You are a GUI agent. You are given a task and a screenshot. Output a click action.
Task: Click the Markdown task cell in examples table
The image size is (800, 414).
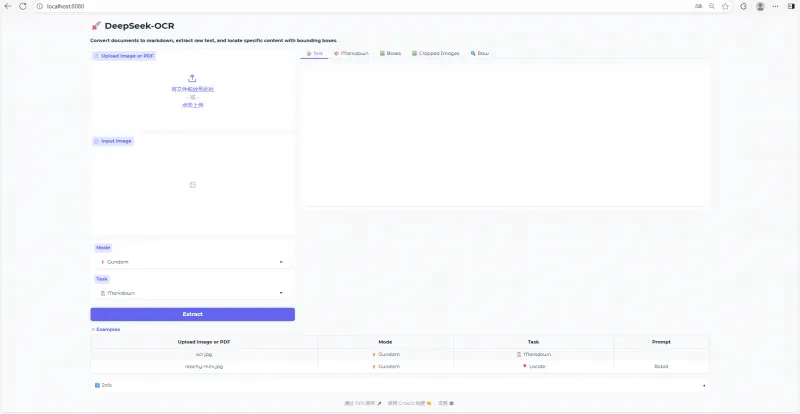click(x=534, y=354)
